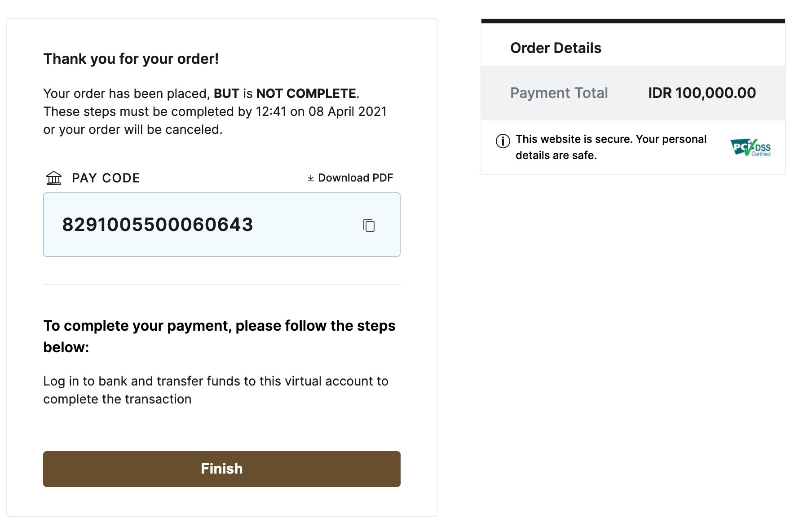This screenshot has width=812, height=523.
Task: Click the Order Details heading
Action: (556, 48)
